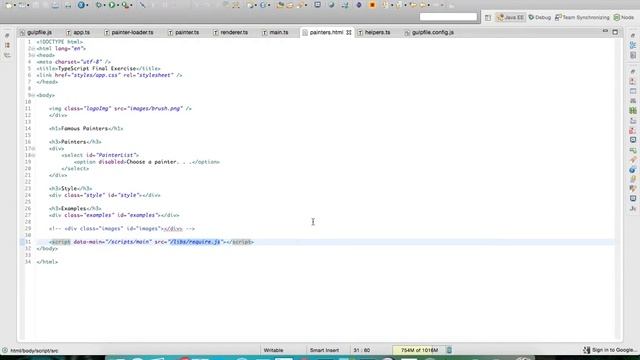Click the Run Garbage Collector trash icon
Screen dimensions: 640x360
(449, 350)
